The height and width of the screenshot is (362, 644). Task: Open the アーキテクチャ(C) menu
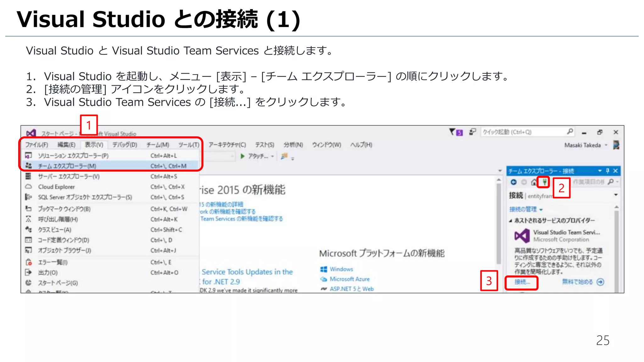pos(227,145)
